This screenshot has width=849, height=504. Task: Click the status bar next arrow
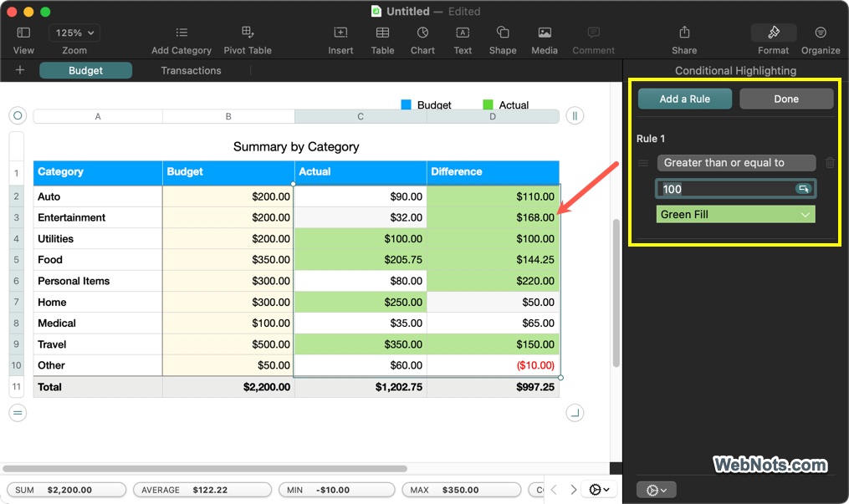coord(574,490)
